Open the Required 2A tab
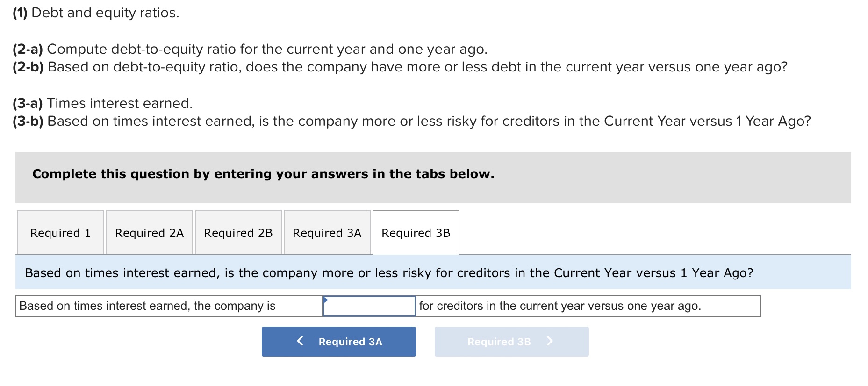 pyautogui.click(x=149, y=232)
